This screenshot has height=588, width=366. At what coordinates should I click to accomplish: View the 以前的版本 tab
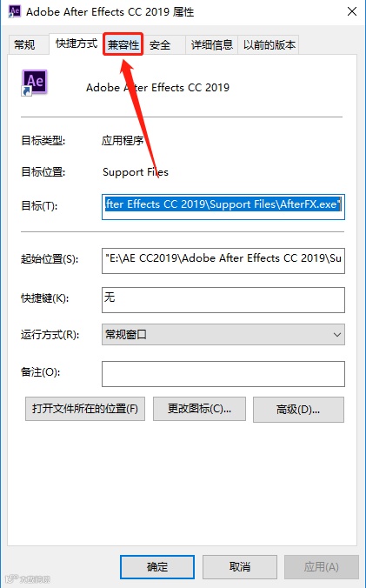tap(269, 45)
